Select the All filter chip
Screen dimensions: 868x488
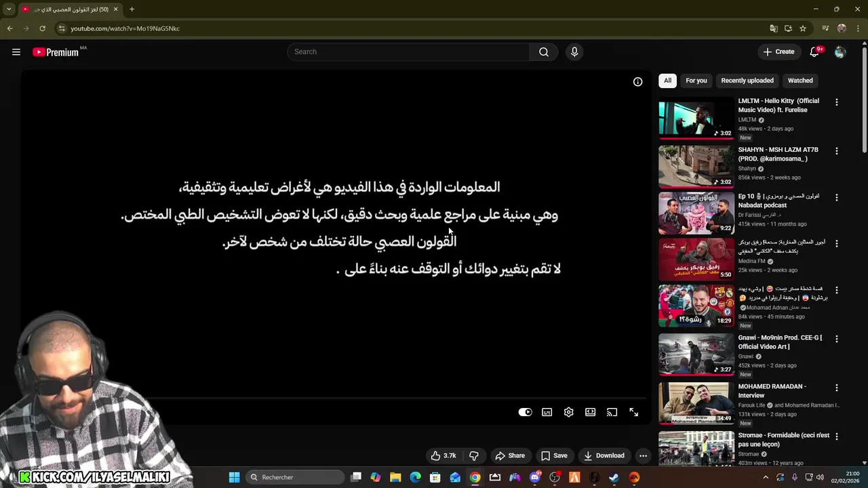click(667, 81)
